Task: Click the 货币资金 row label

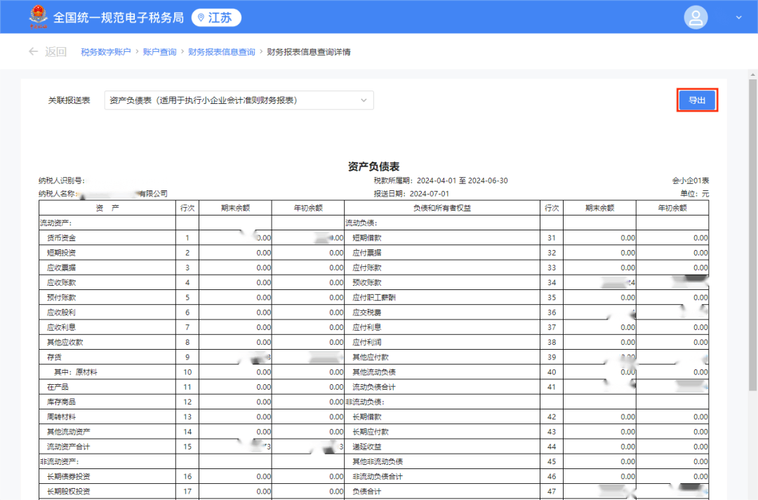Action: [61, 238]
